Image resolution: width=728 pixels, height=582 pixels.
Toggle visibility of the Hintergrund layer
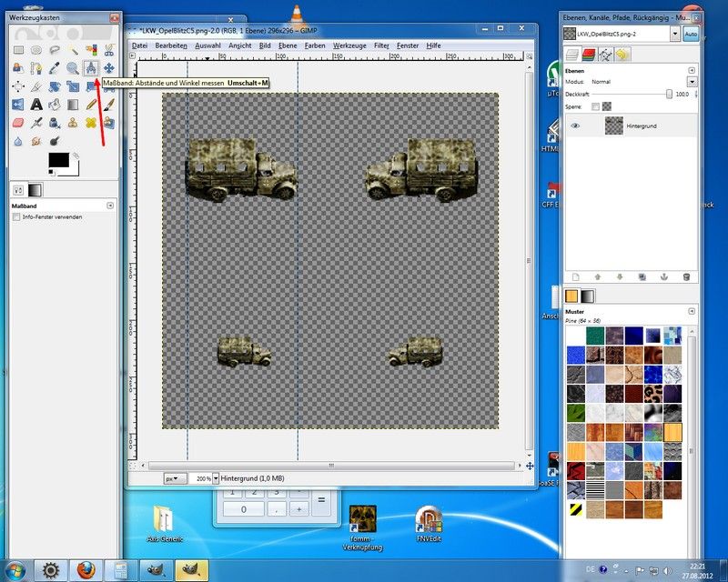click(576, 126)
